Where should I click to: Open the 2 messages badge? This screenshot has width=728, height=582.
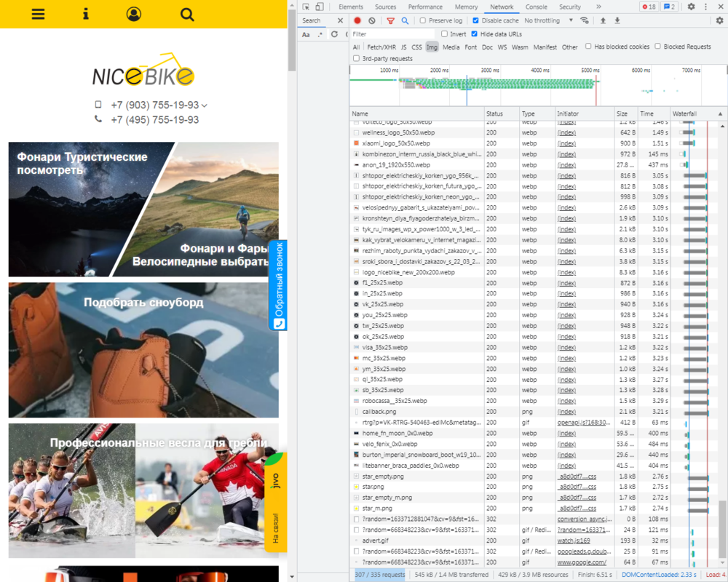tap(670, 7)
